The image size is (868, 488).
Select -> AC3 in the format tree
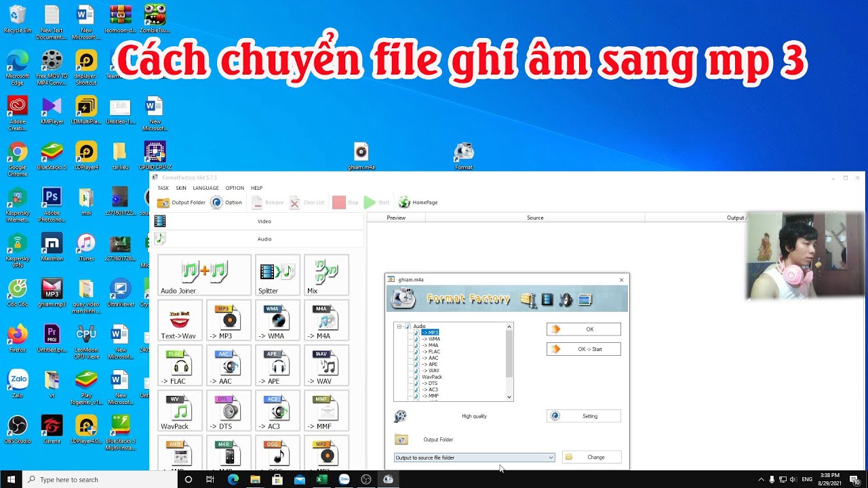click(x=429, y=390)
